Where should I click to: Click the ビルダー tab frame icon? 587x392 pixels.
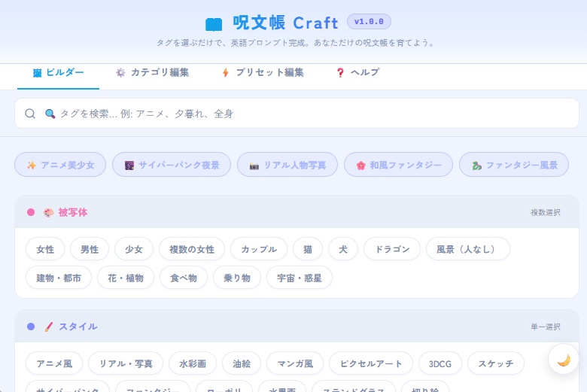[37, 73]
